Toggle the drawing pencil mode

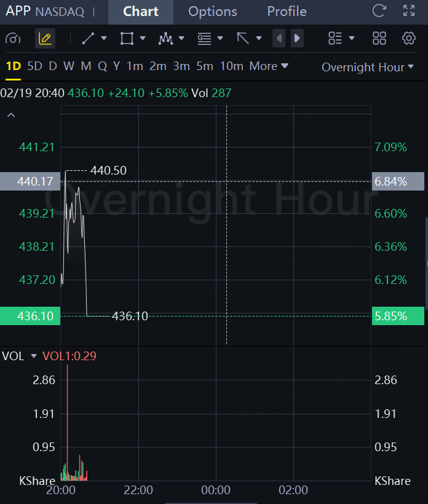point(45,38)
